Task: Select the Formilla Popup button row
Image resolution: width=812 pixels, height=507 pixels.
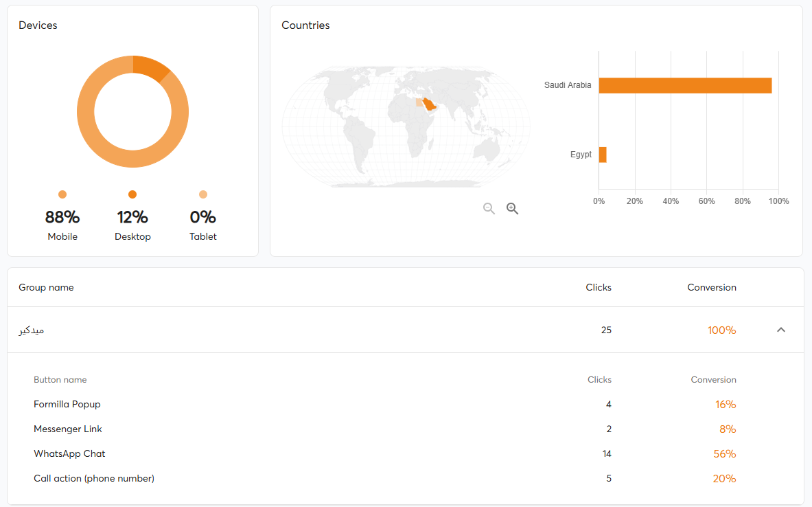Action: (67, 404)
